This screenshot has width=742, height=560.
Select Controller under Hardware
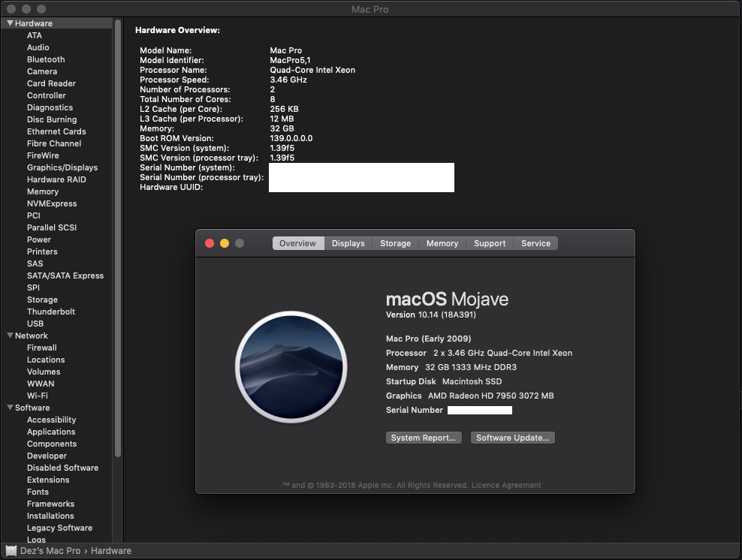click(47, 95)
